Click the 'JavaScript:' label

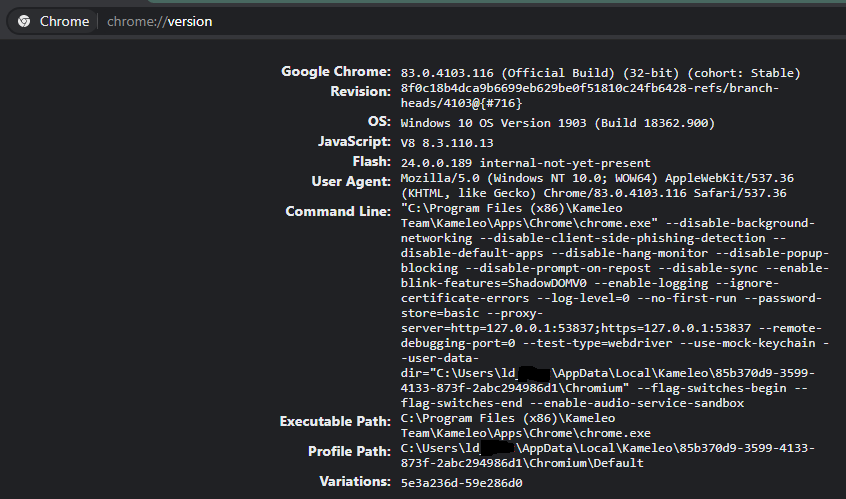click(x=354, y=142)
